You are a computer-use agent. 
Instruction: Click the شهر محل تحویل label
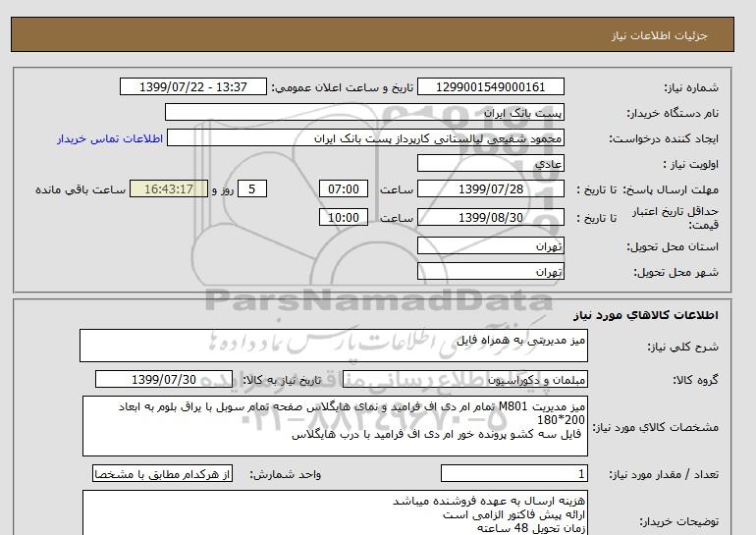(x=675, y=272)
